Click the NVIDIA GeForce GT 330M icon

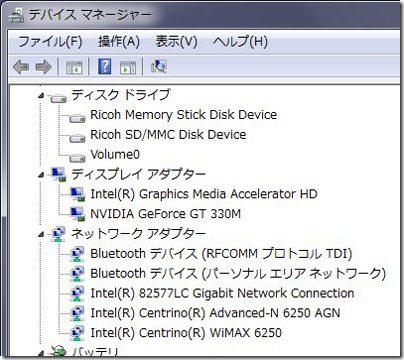click(x=78, y=214)
